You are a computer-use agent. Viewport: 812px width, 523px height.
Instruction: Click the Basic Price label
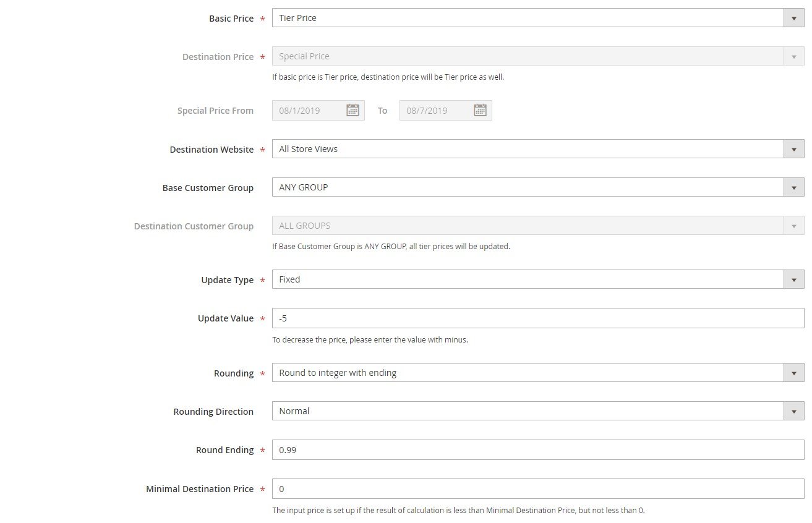tap(231, 19)
